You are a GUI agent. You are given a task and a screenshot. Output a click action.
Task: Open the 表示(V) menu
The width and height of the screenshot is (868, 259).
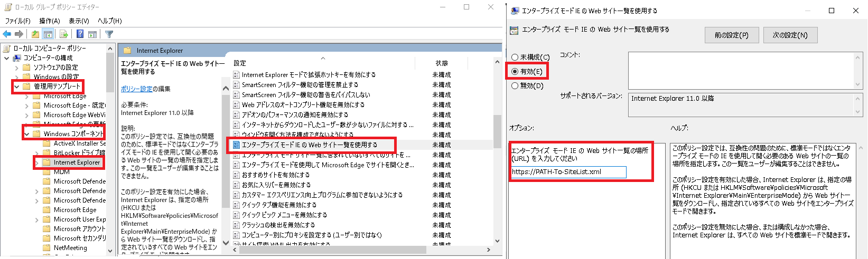pyautogui.click(x=79, y=21)
